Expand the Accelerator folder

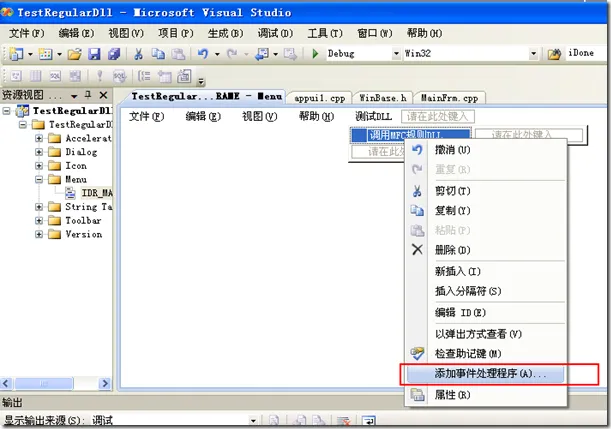[x=39, y=138]
